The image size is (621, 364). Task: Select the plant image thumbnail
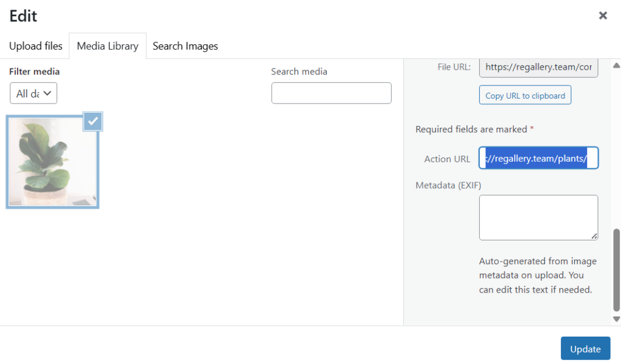tap(52, 162)
